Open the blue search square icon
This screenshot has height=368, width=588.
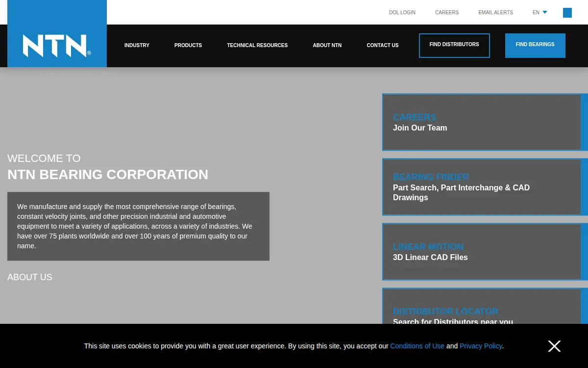point(567,13)
